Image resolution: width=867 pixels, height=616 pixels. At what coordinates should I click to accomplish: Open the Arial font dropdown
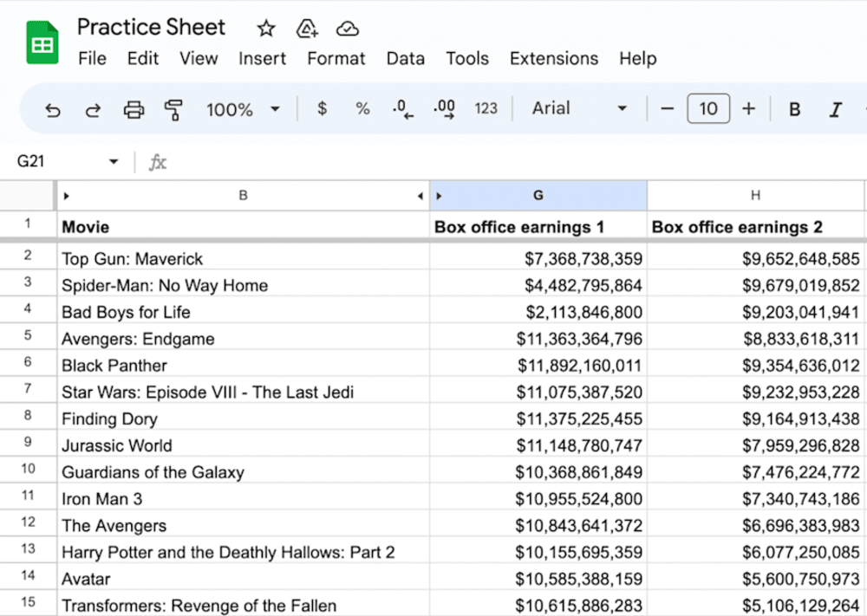579,108
